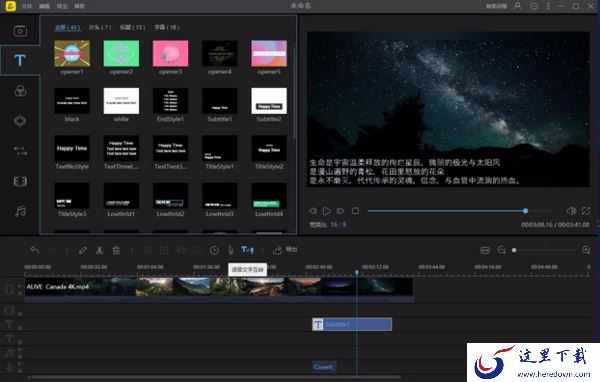Screen dimensions: 600x382
Task: Click the fit-timeline icon left of zoom out
Action: (x=485, y=250)
